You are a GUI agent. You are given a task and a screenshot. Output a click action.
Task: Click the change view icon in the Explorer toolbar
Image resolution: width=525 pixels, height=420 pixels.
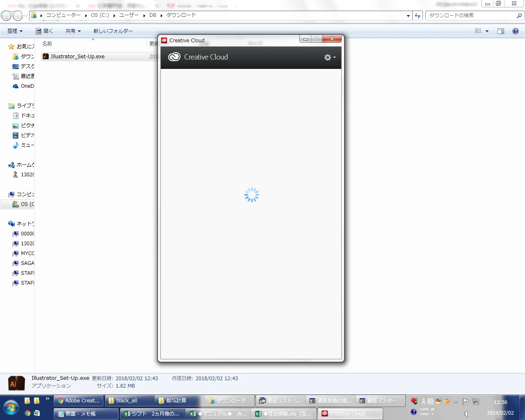[478, 31]
